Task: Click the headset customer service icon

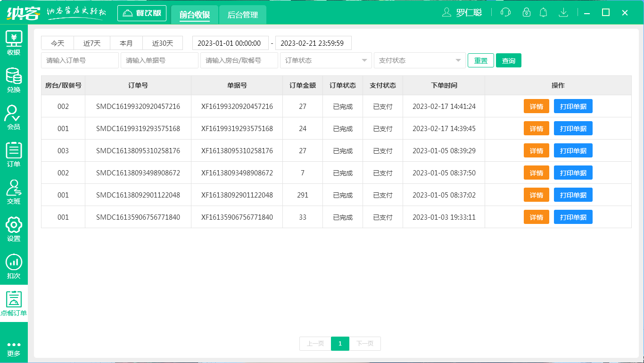Action: coord(505,13)
